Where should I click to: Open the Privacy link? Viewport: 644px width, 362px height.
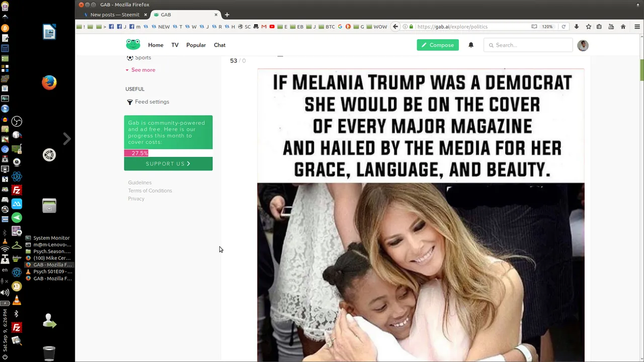pyautogui.click(x=136, y=199)
